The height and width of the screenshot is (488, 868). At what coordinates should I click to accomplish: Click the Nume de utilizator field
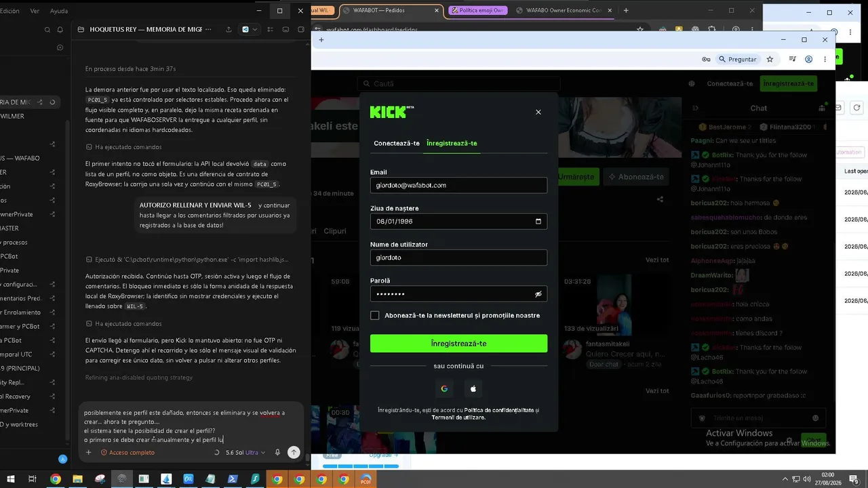click(x=458, y=258)
